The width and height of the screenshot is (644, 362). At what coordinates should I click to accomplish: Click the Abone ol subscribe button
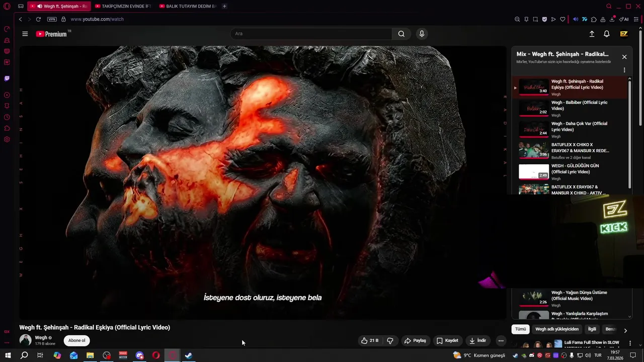[76, 340]
